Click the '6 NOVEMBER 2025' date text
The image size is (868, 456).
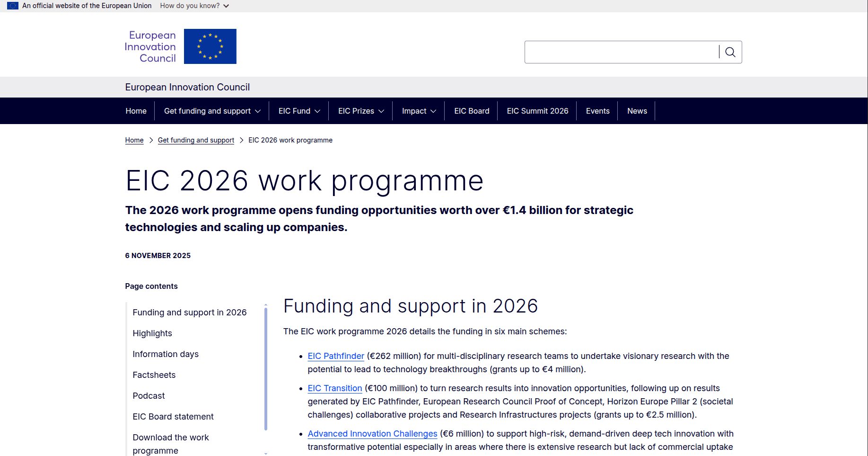(158, 256)
